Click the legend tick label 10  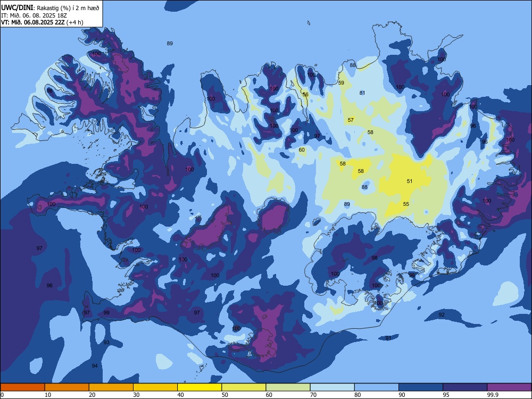pyautogui.click(x=48, y=395)
